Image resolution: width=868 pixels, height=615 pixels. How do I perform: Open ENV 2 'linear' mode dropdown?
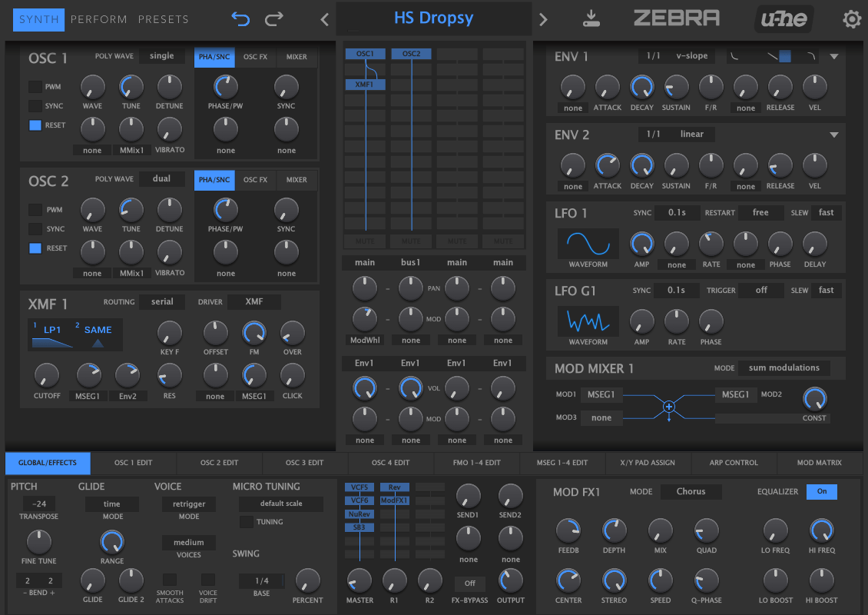click(691, 134)
